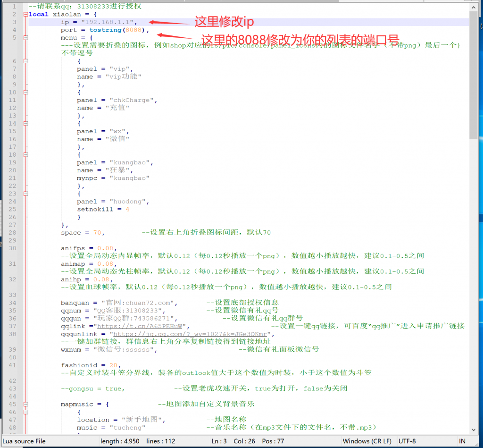This screenshot has width=483, height=448.
Task: Click line number 44 in margin
Action: coord(12,396)
